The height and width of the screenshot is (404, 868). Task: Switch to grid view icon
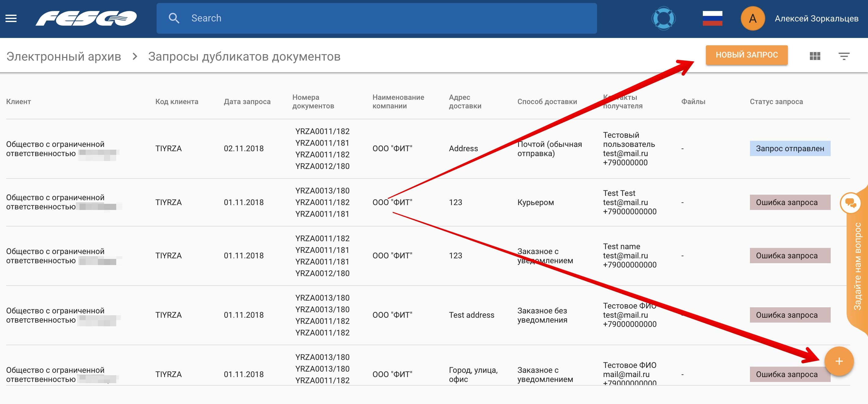(x=815, y=56)
